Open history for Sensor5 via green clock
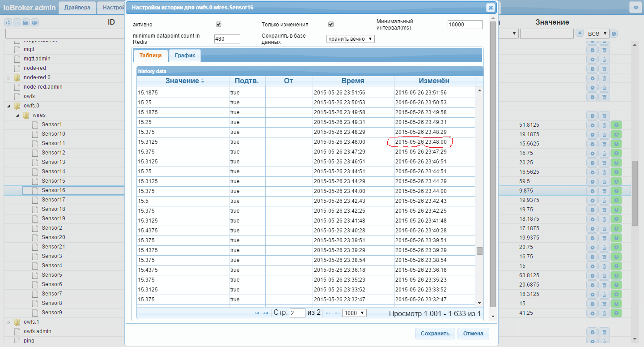The height and width of the screenshot is (347, 644). (x=616, y=275)
